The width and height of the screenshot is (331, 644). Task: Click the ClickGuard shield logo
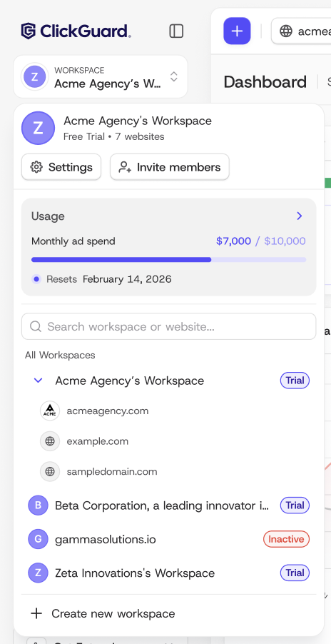[29, 31]
